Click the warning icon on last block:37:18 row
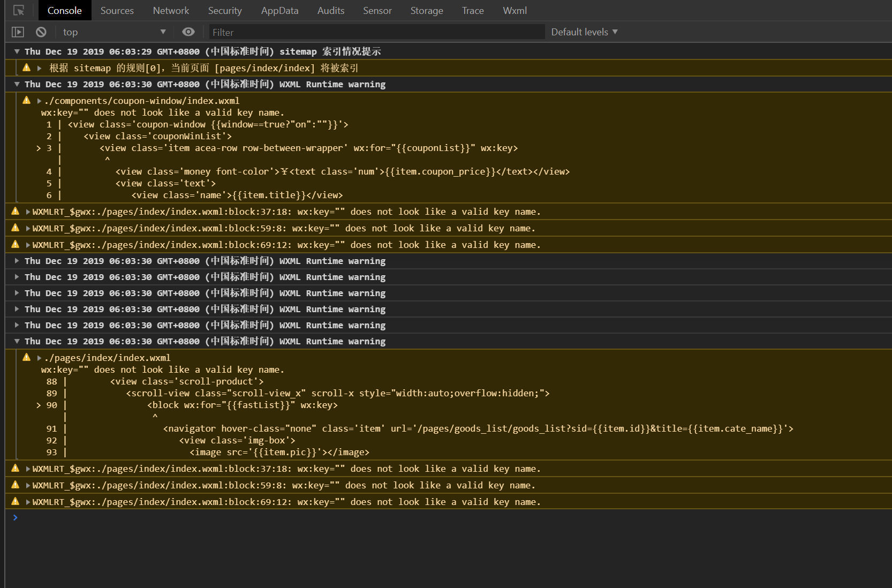The image size is (892, 588). [x=15, y=468]
